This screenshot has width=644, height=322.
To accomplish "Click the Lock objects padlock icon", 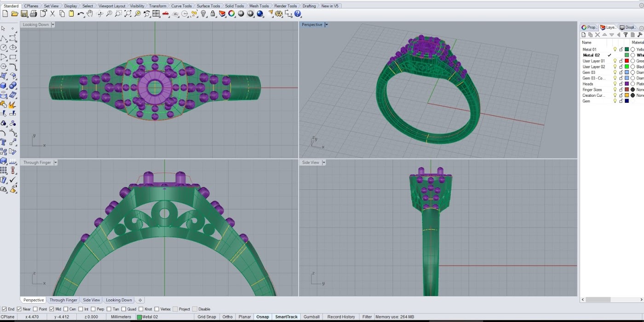I will point(213,14).
